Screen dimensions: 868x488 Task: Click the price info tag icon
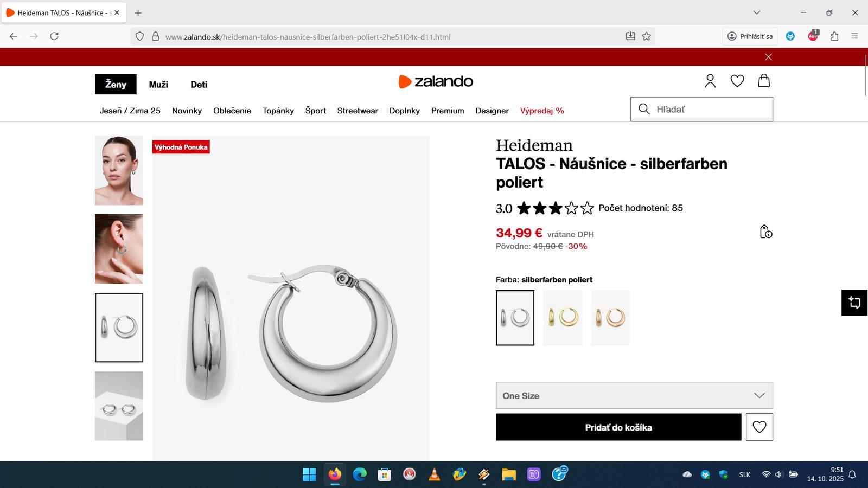click(x=765, y=232)
